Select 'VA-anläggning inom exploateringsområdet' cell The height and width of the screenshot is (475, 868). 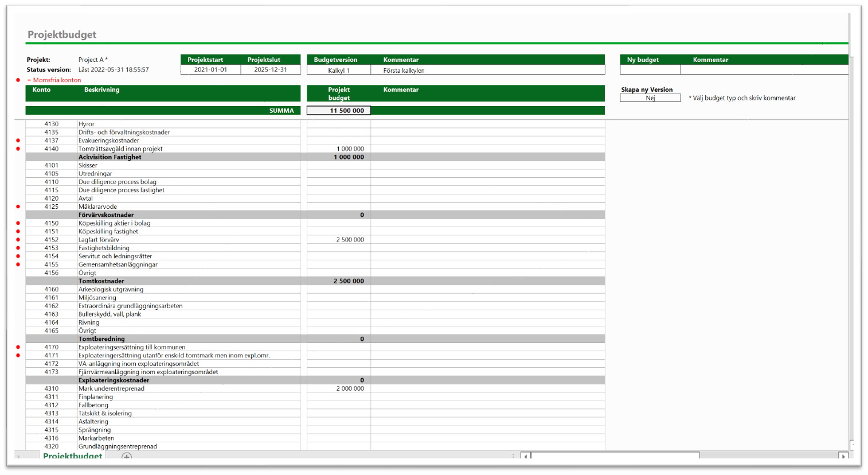[x=189, y=364]
